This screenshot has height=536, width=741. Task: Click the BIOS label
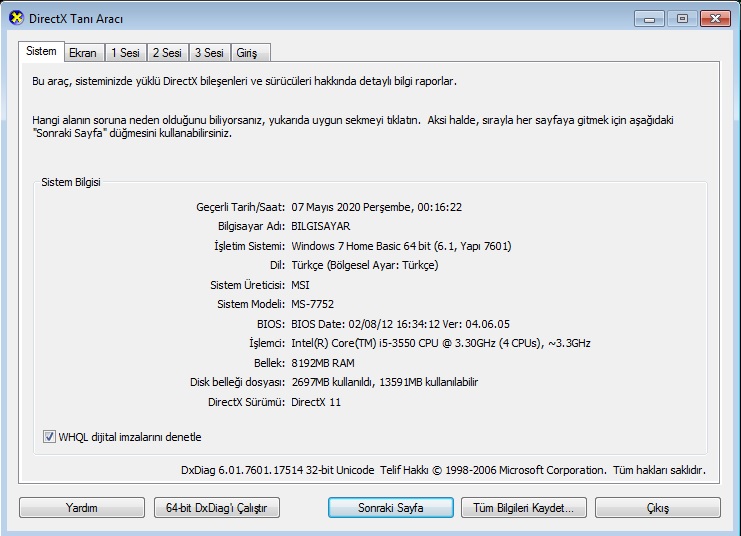coord(271,324)
